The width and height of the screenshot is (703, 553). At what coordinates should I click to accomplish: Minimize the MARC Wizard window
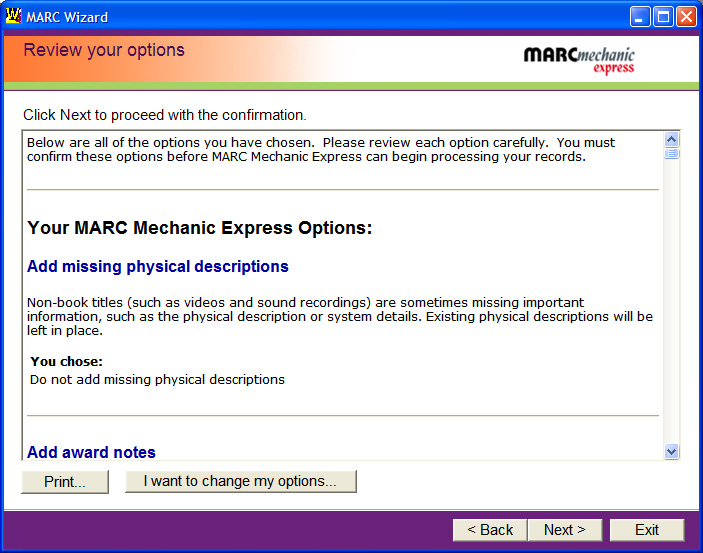[x=639, y=17]
